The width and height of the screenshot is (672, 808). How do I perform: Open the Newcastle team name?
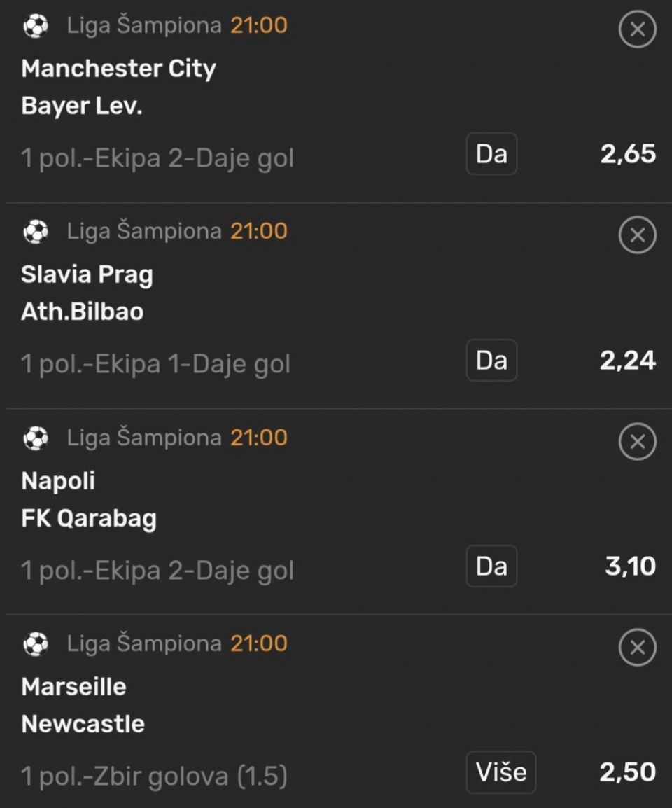83,724
